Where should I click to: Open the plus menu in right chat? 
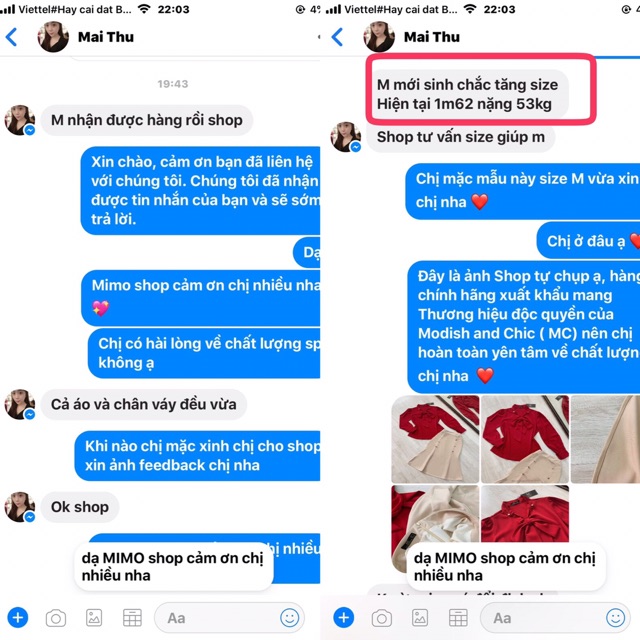(344, 618)
